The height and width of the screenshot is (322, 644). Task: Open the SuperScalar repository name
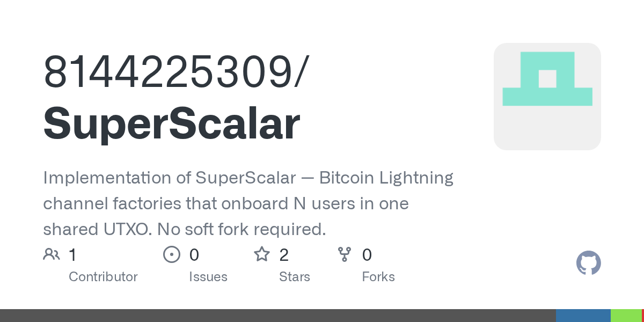[x=172, y=124]
